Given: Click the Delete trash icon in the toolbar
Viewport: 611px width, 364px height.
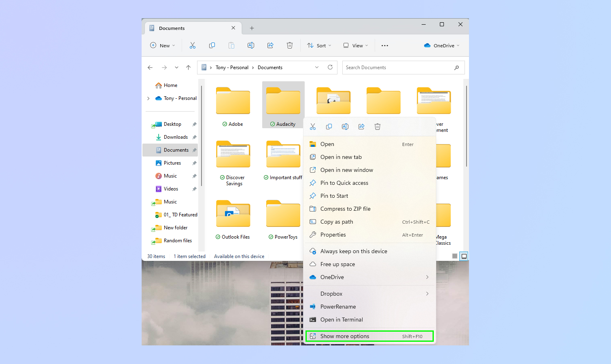Looking at the screenshot, I should pos(290,45).
